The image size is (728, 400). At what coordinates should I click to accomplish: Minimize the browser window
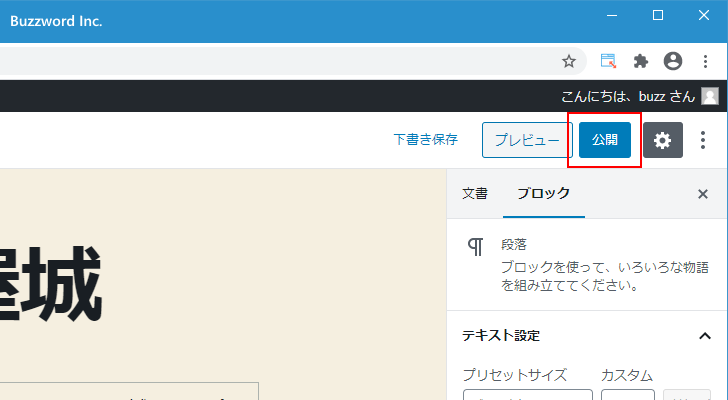612,15
